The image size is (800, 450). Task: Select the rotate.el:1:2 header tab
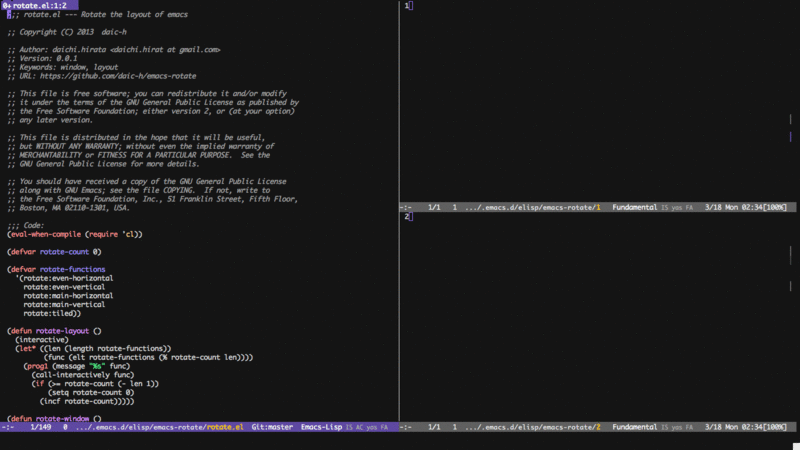point(39,5)
